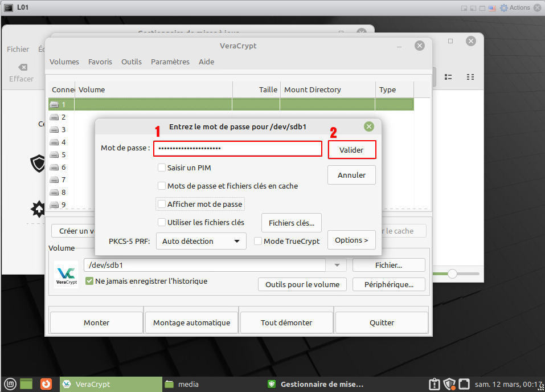Switch file manager to compact view icon

(470, 77)
